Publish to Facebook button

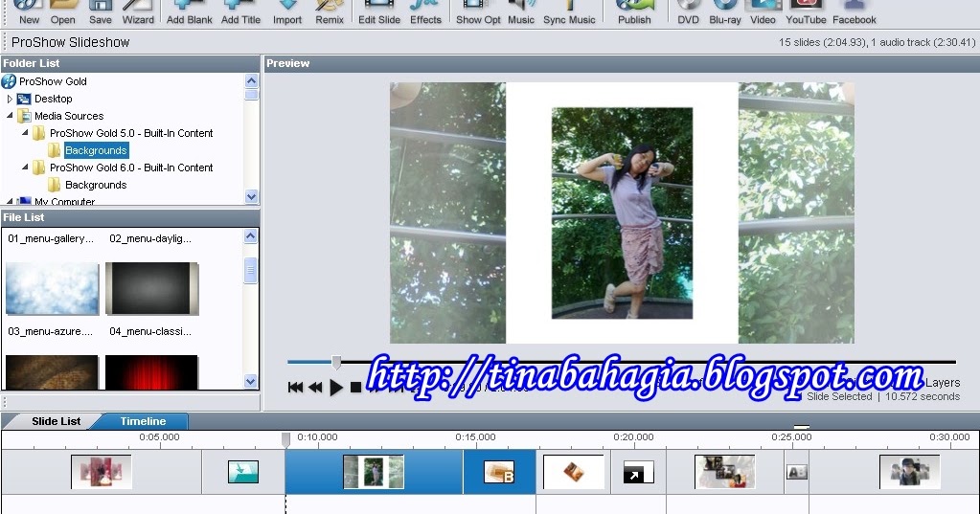854,12
